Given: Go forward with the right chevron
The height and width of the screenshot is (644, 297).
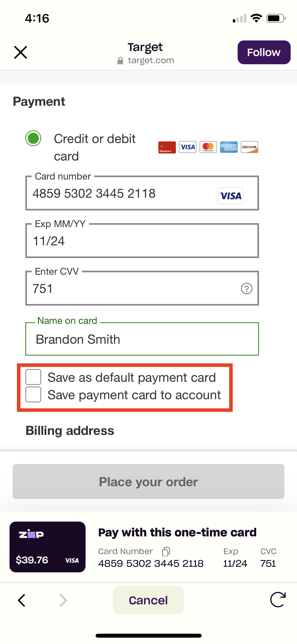Looking at the screenshot, I should [x=63, y=600].
